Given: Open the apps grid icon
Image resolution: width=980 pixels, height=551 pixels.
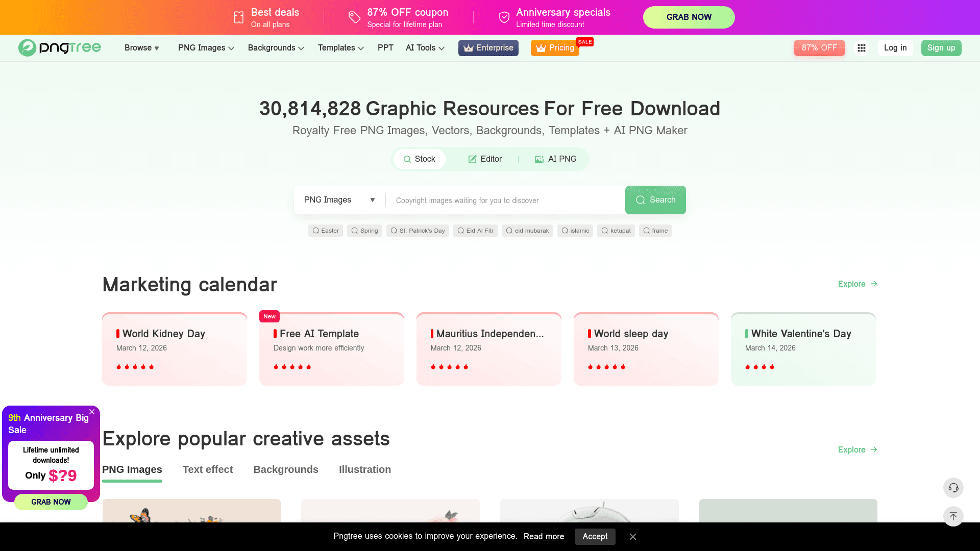Looking at the screenshot, I should pyautogui.click(x=862, y=48).
